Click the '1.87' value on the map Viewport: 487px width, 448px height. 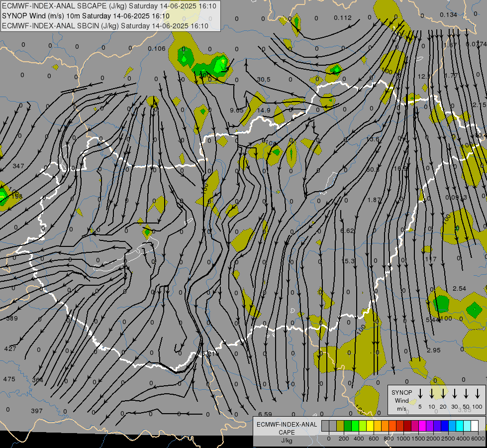(374, 200)
